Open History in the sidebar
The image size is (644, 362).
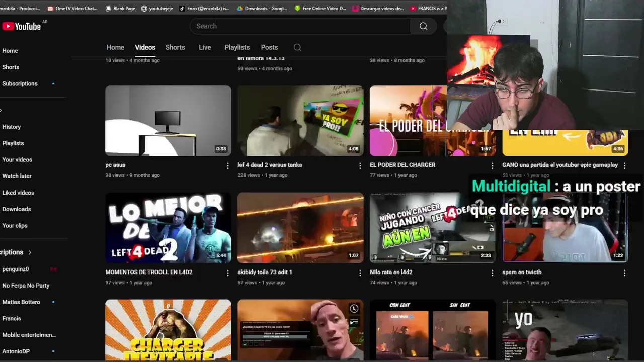coord(11,127)
